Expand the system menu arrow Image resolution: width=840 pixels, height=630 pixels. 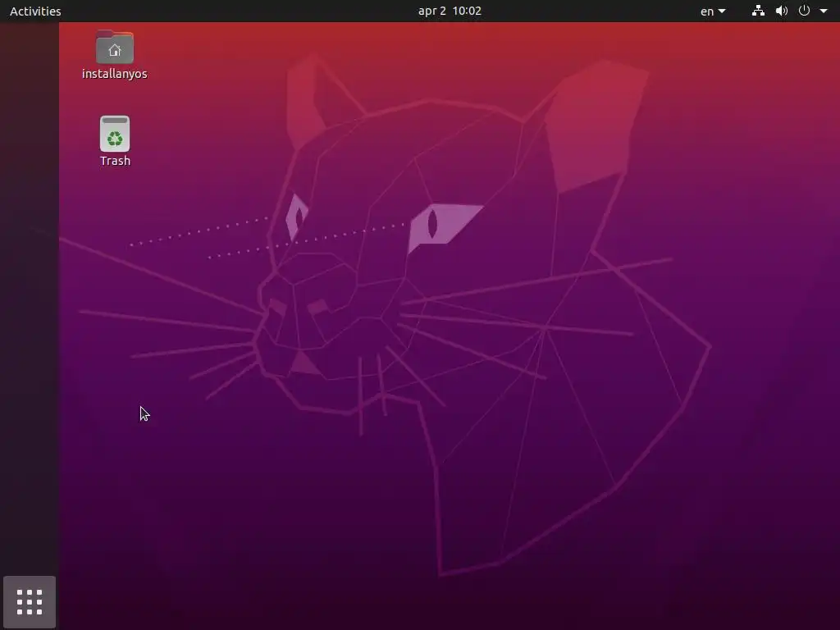pyautogui.click(x=824, y=11)
